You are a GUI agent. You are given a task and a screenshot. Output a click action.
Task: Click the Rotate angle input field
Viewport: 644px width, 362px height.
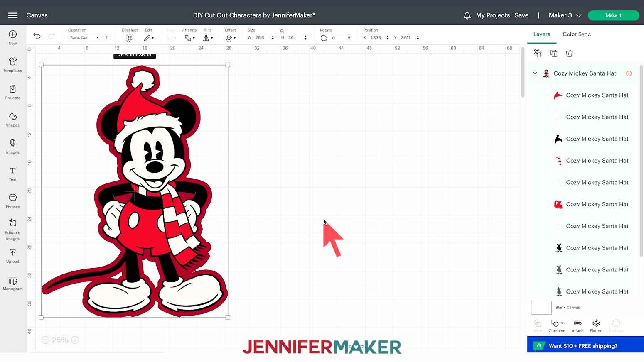pyautogui.click(x=338, y=37)
